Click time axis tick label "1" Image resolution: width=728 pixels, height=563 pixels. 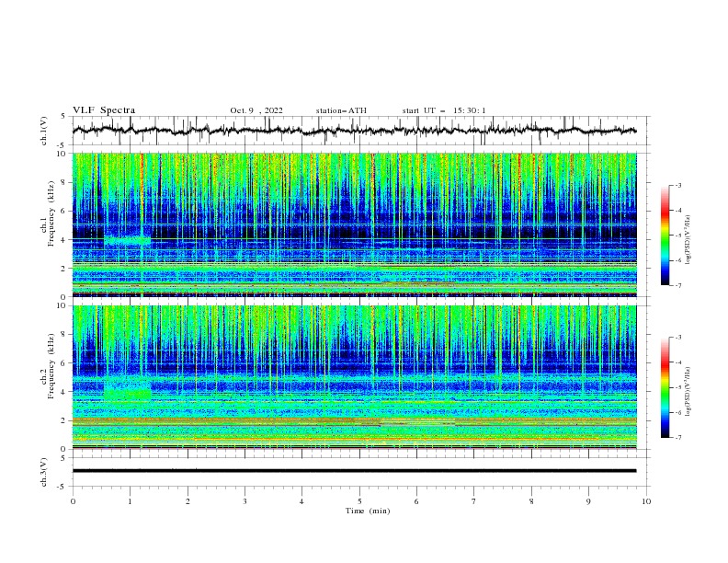click(x=130, y=501)
